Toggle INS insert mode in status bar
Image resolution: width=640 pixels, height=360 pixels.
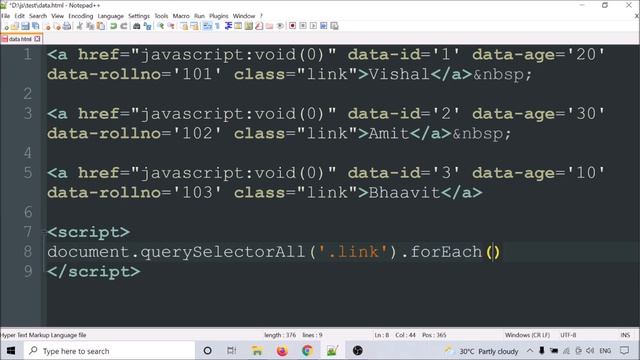coord(625,335)
